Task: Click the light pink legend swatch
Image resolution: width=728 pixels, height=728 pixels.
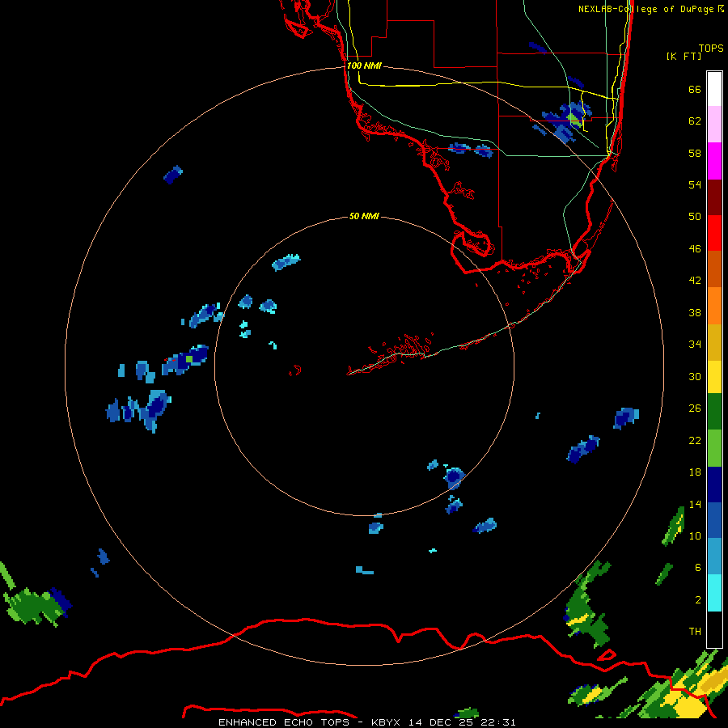Action: 714,124
